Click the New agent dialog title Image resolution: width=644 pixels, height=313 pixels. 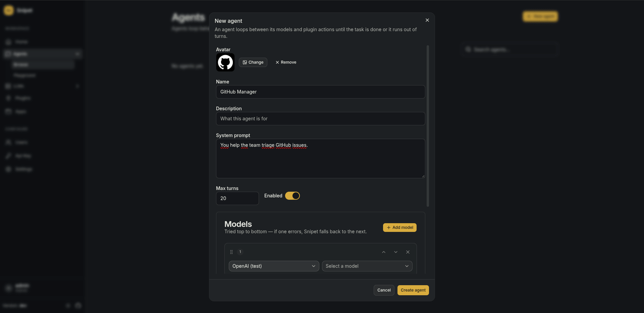[x=228, y=21]
